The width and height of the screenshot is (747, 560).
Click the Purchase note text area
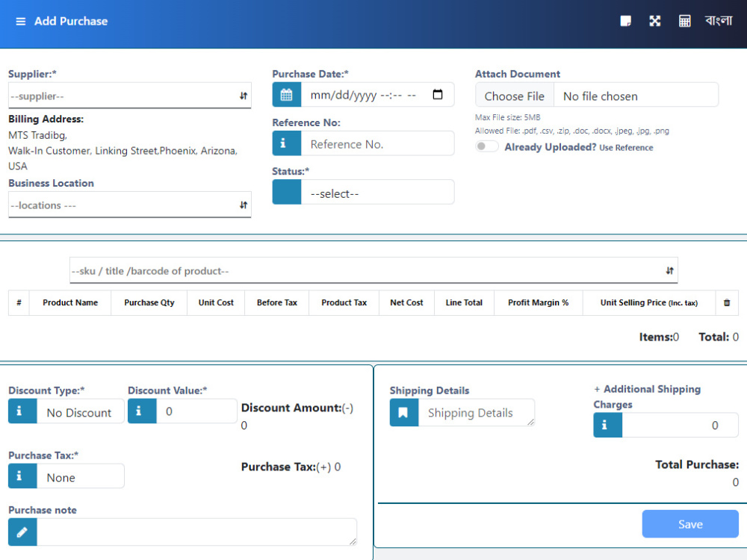196,532
